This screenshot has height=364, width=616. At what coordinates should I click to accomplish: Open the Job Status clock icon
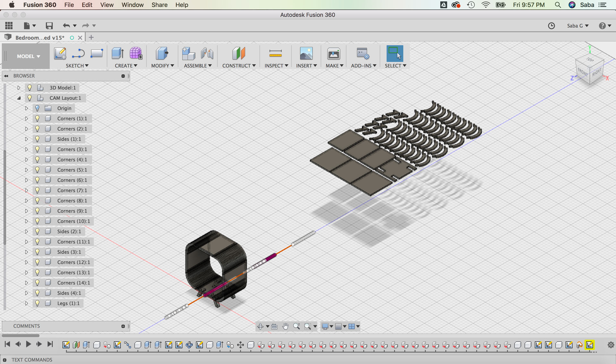[x=551, y=26]
